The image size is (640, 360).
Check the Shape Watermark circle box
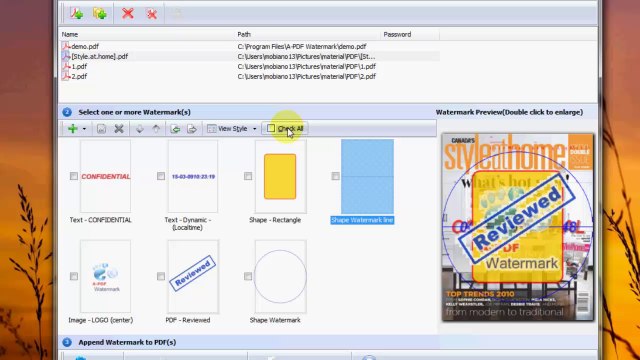coord(248,276)
